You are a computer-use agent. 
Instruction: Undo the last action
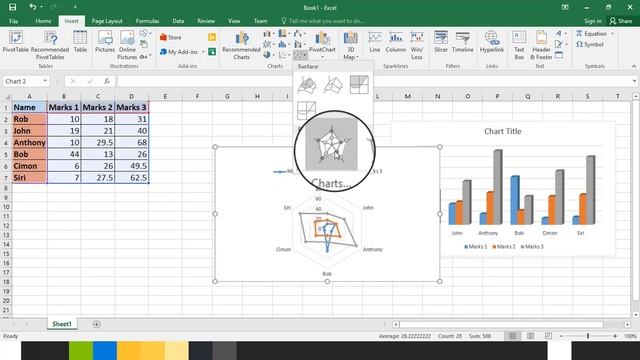click(x=33, y=7)
